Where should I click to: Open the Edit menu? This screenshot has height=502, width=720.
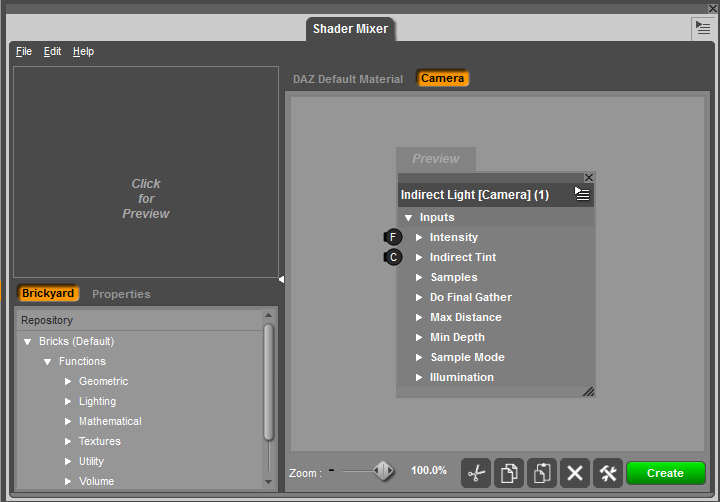click(52, 51)
